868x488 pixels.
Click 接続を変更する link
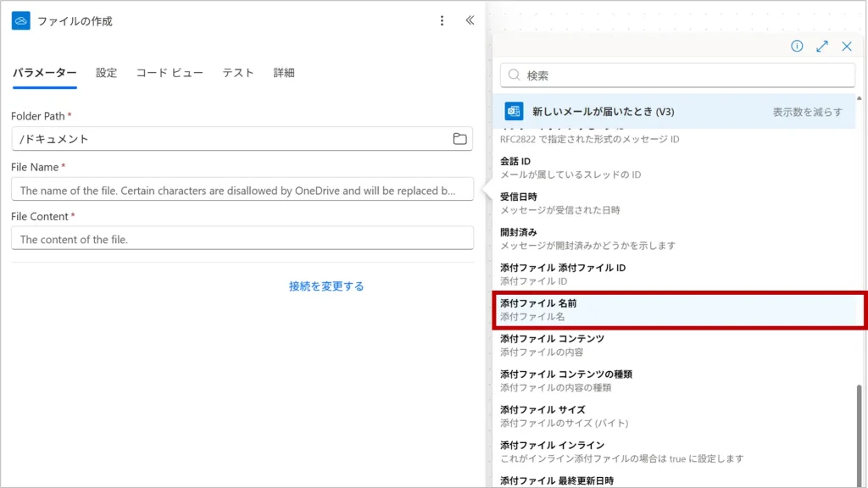326,286
